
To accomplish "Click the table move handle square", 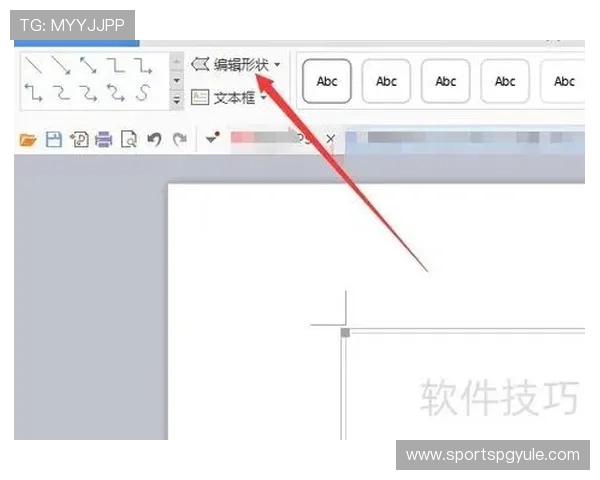I will click(x=345, y=333).
